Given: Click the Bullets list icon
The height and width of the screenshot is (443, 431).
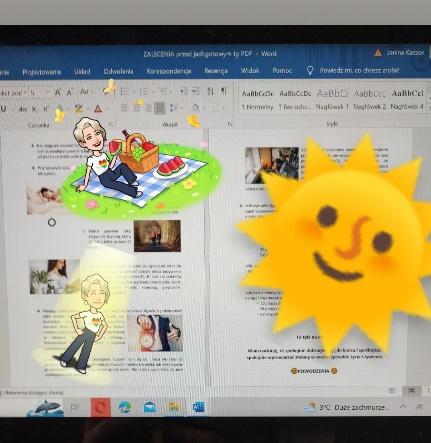Looking at the screenshot, I should pos(124,91).
